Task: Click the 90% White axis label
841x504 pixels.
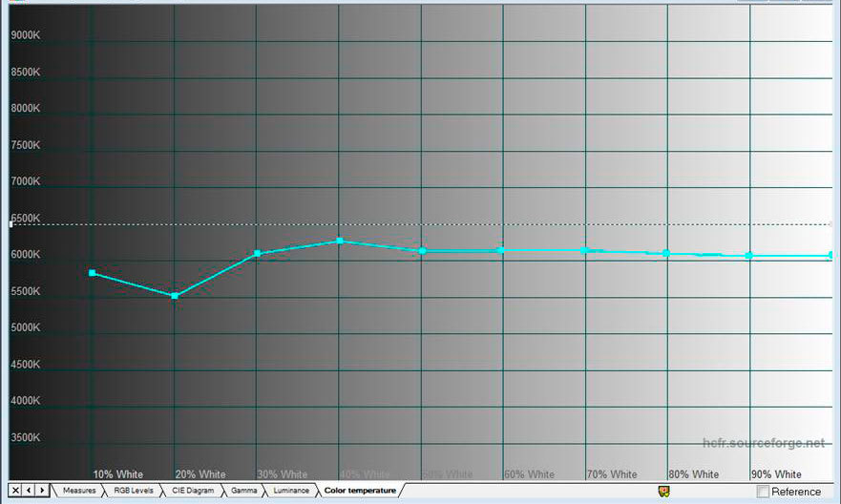Action: pos(776,474)
